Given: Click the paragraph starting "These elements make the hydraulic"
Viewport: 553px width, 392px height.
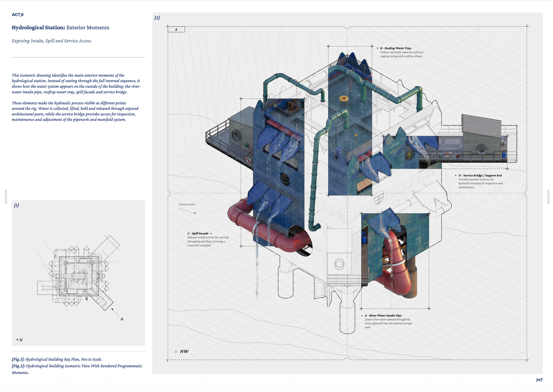Looking at the screenshot, I should [x=75, y=111].
